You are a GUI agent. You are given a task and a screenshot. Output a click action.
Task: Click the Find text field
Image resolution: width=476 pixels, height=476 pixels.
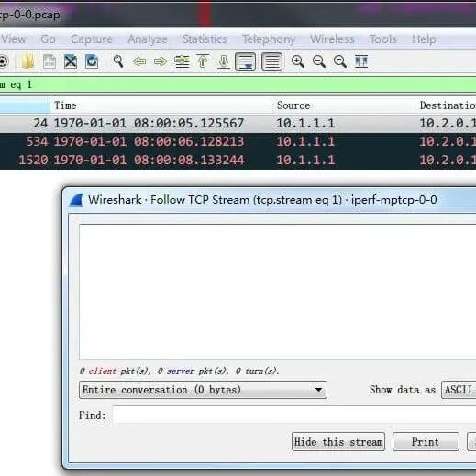(294, 415)
